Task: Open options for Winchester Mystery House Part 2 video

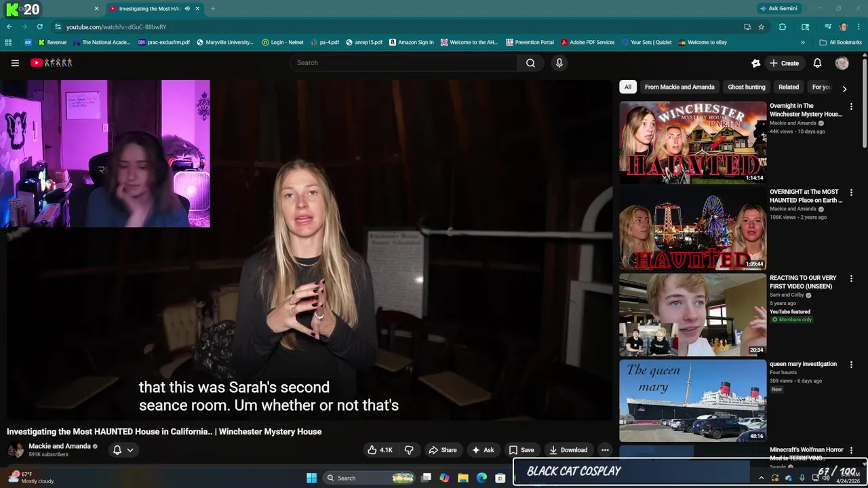Action: [851, 106]
